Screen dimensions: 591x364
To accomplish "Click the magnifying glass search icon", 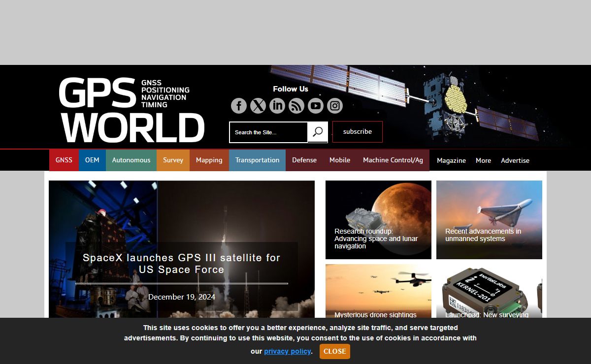I will pos(318,132).
